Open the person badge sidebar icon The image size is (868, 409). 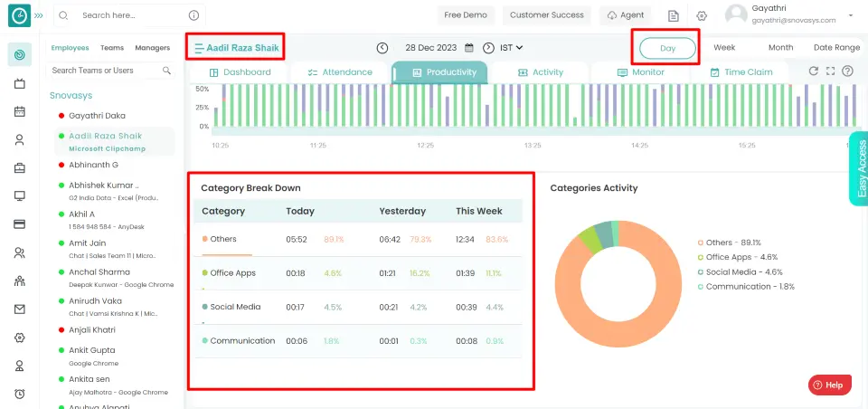pos(19,366)
